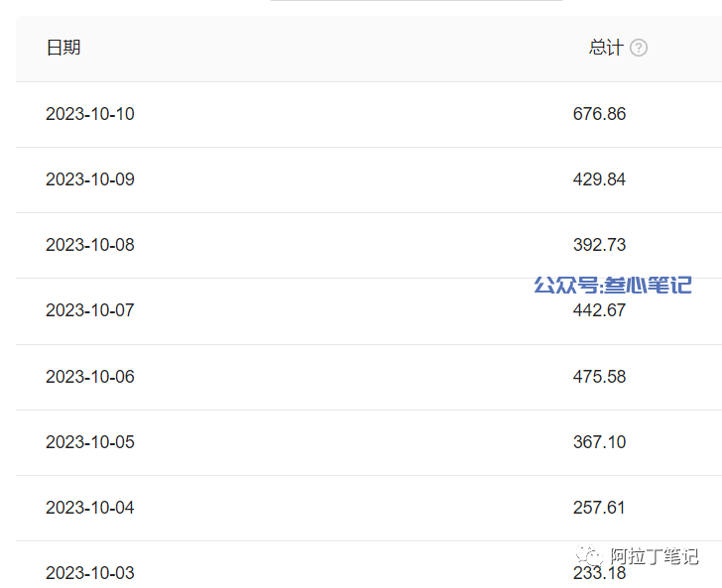The width and height of the screenshot is (722, 588).
Task: Click the 公众号:叁心笔记 watermark text
Action: pyautogui.click(x=613, y=285)
